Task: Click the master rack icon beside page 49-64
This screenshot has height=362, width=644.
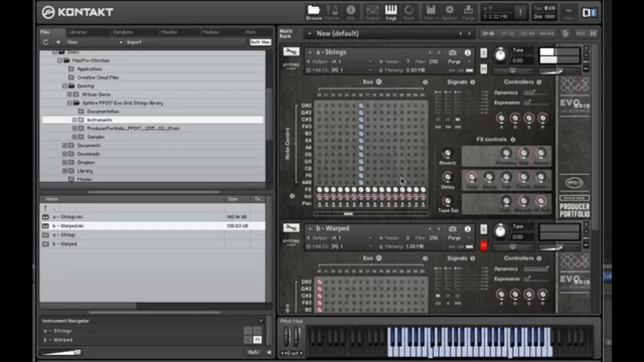Action: point(566,34)
